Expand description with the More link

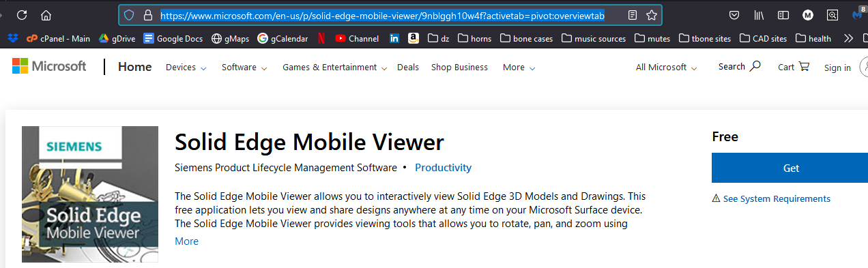pos(186,241)
